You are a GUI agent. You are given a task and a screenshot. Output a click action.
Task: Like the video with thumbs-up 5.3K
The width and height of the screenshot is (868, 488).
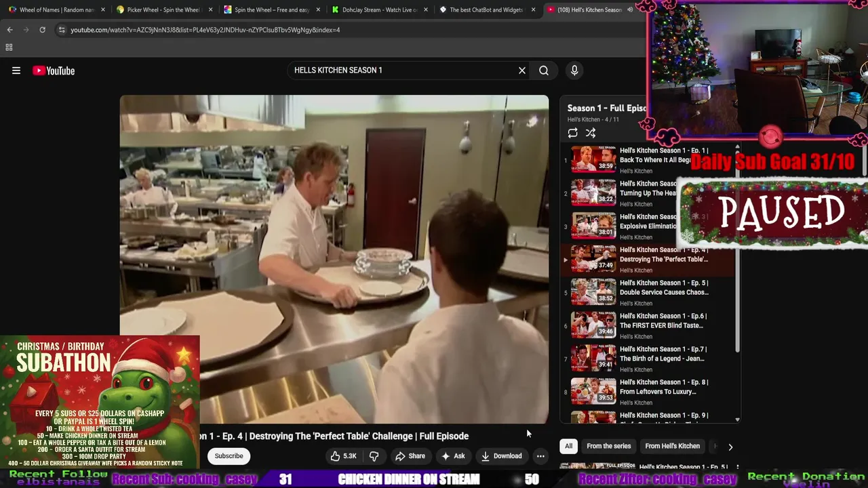[343, 456]
